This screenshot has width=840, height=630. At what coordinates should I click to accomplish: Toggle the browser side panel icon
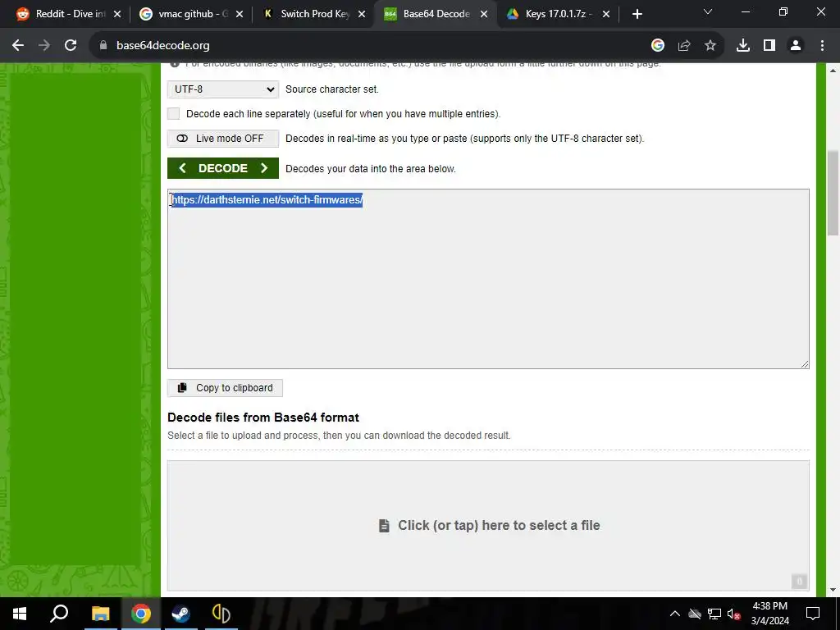[769, 46]
